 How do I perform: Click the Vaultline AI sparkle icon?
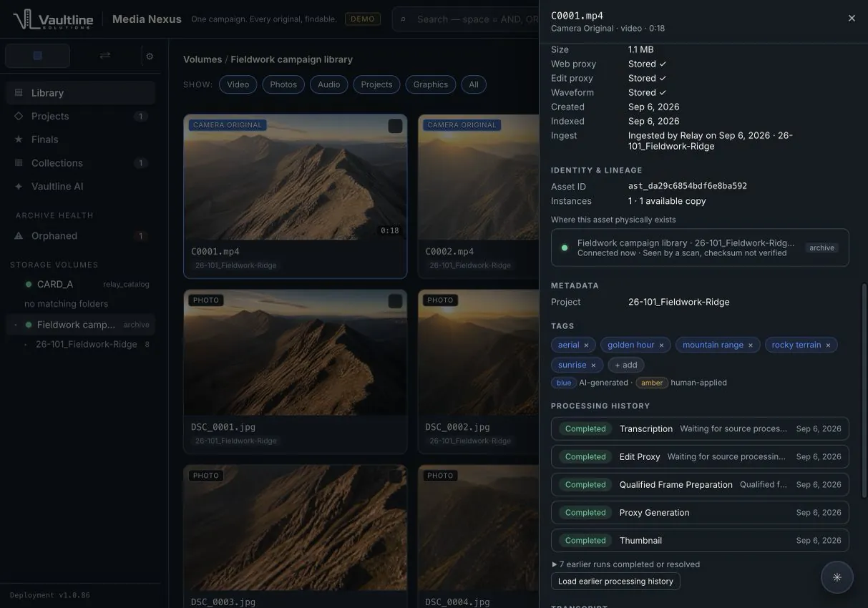tap(19, 186)
